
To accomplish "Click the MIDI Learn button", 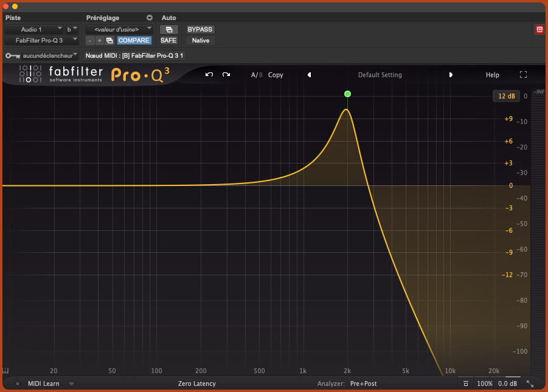I will tap(43, 383).
